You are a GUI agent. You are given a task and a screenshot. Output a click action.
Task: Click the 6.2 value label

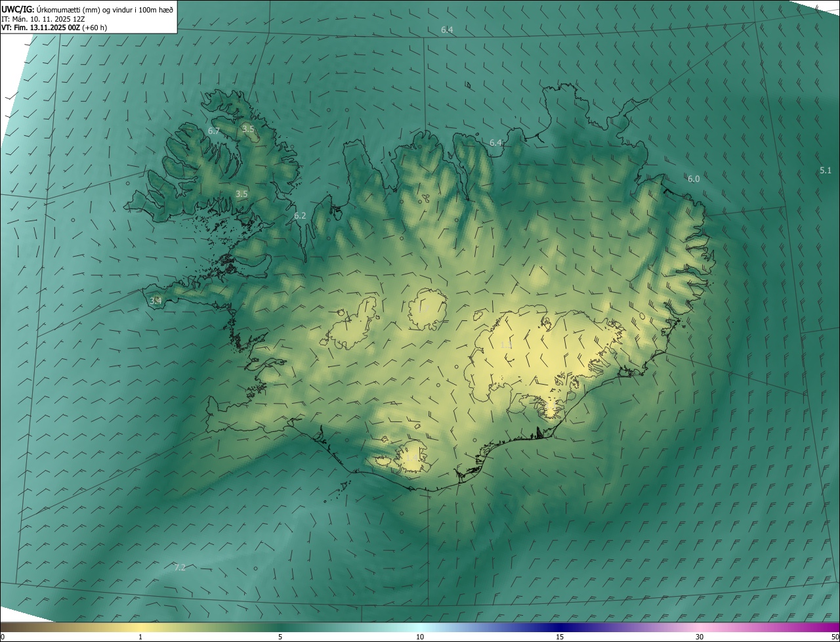pos(300,216)
